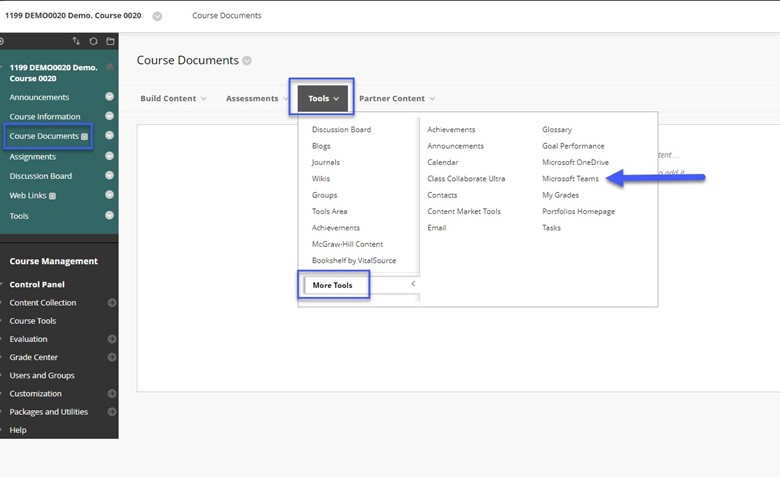780x477 pixels.
Task: Expand Content Collection in Control Panel
Action: point(111,302)
